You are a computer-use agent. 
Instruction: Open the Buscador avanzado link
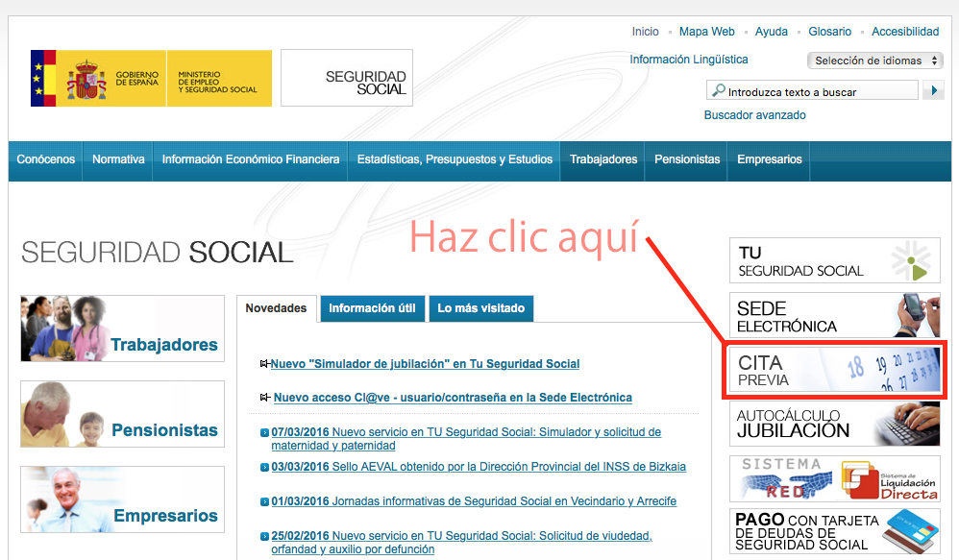coord(754,115)
